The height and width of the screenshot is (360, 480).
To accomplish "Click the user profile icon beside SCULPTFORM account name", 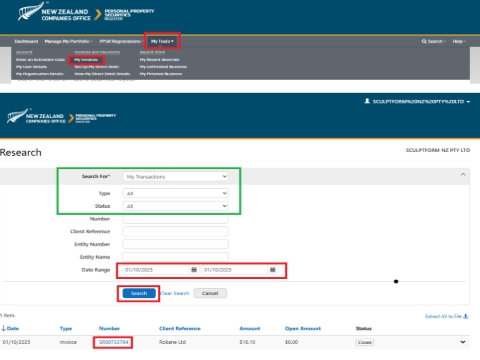I will 367,101.
